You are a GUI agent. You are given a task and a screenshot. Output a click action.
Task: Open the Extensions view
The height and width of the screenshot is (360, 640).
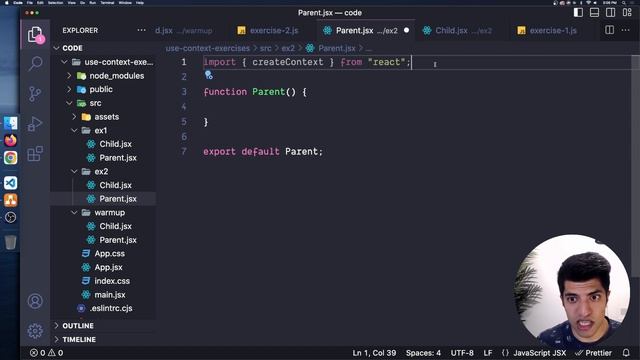[x=35, y=154]
